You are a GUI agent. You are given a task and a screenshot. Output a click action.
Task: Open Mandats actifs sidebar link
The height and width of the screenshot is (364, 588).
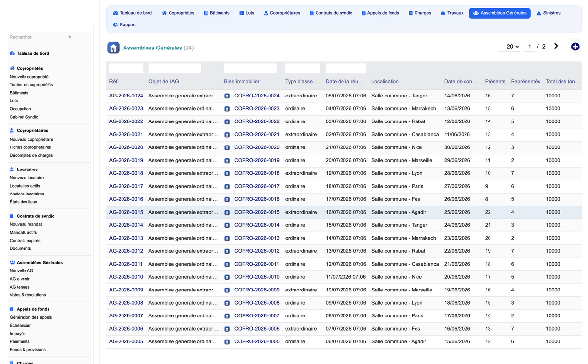[23, 233]
